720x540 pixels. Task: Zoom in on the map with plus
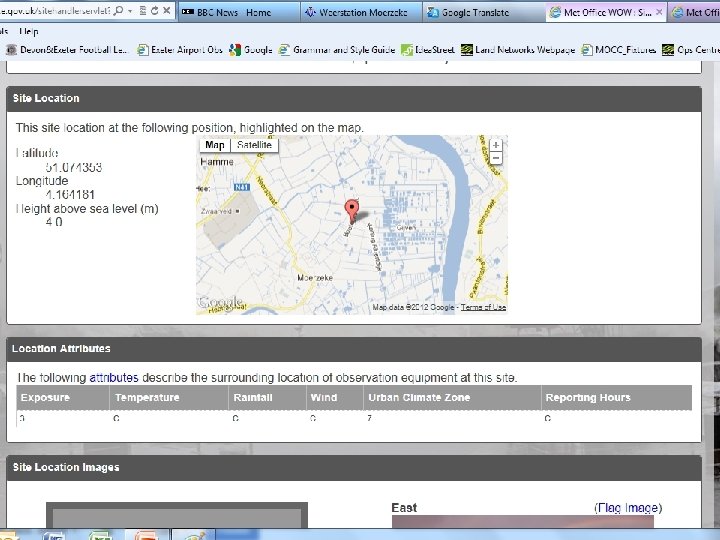(496, 145)
